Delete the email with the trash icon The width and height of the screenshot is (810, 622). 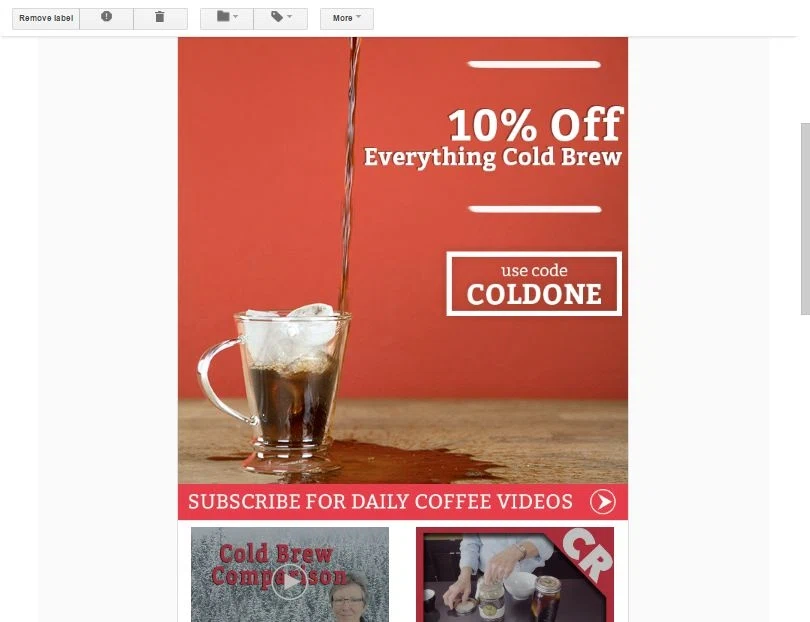(160, 17)
